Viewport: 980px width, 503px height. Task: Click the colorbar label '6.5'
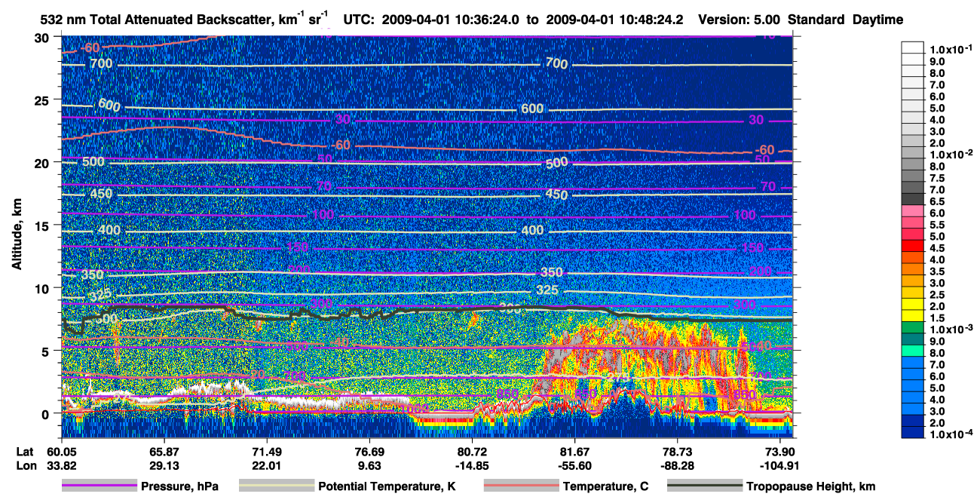click(x=936, y=201)
